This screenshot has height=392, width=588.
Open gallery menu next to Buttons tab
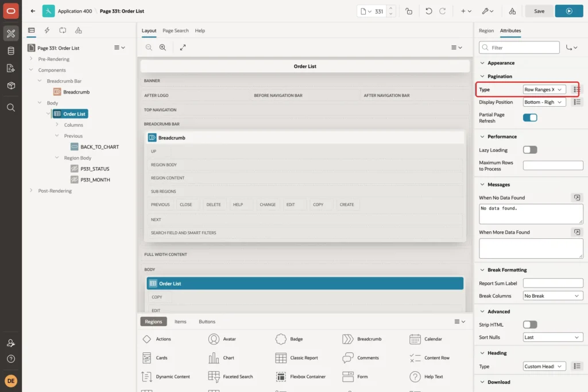point(460,321)
